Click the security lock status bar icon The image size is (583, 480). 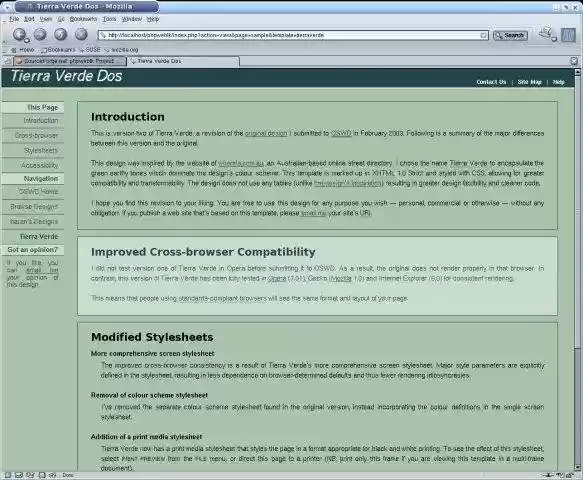tap(569, 475)
